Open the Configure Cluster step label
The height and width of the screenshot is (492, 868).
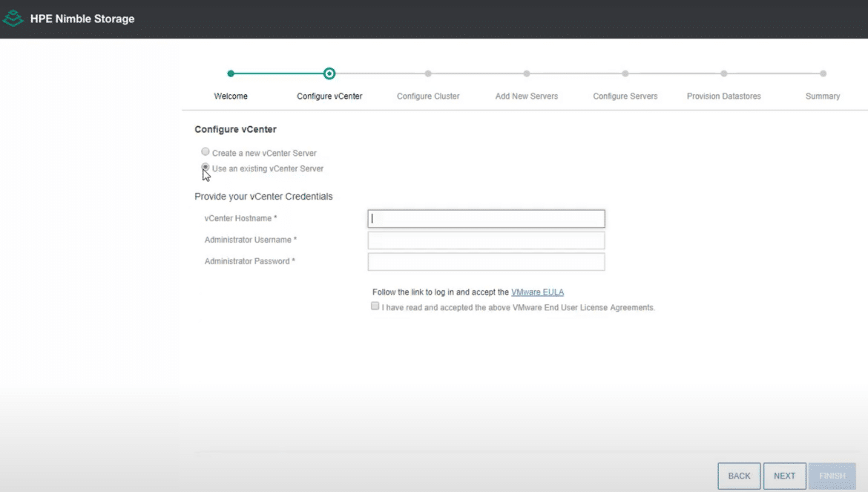click(x=428, y=96)
